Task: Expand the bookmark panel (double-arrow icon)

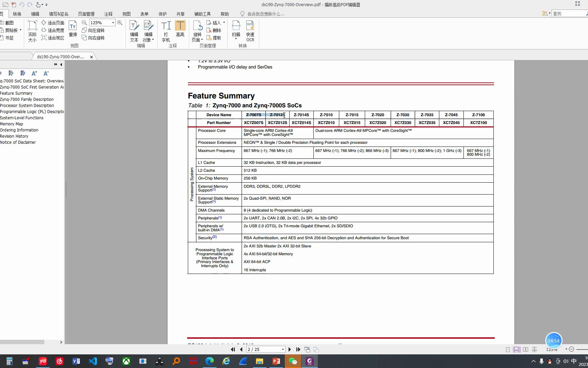Action: (55, 64)
